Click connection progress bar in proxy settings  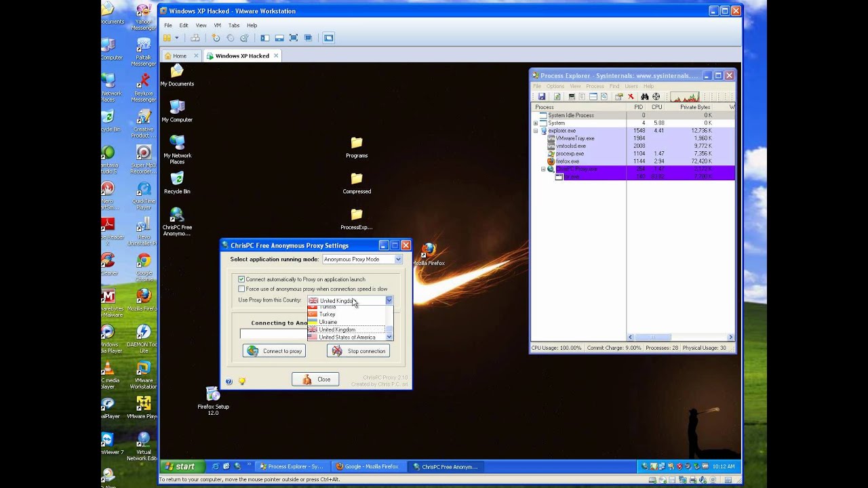point(273,333)
